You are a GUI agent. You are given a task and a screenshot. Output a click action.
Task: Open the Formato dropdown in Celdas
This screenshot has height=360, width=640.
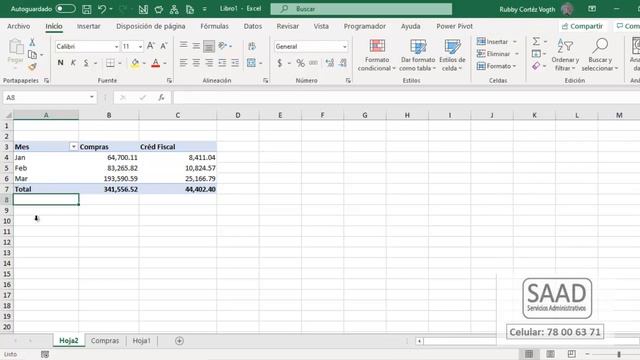[x=496, y=66]
